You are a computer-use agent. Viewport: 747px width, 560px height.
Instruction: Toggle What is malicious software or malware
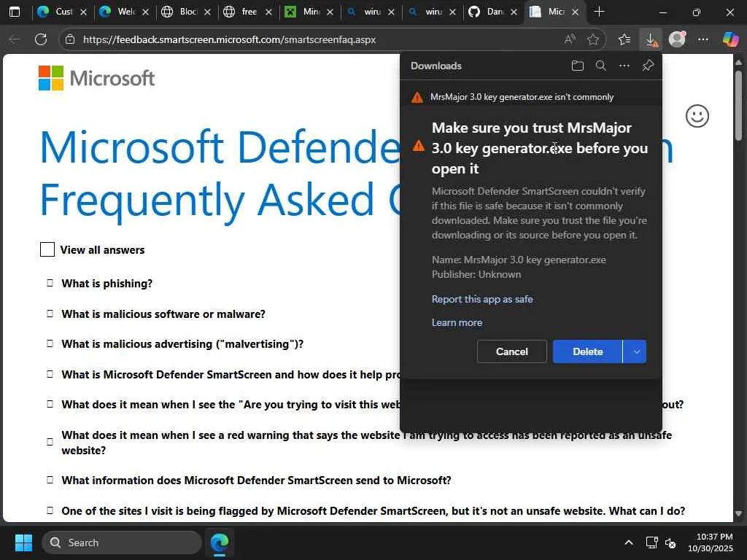(50, 314)
